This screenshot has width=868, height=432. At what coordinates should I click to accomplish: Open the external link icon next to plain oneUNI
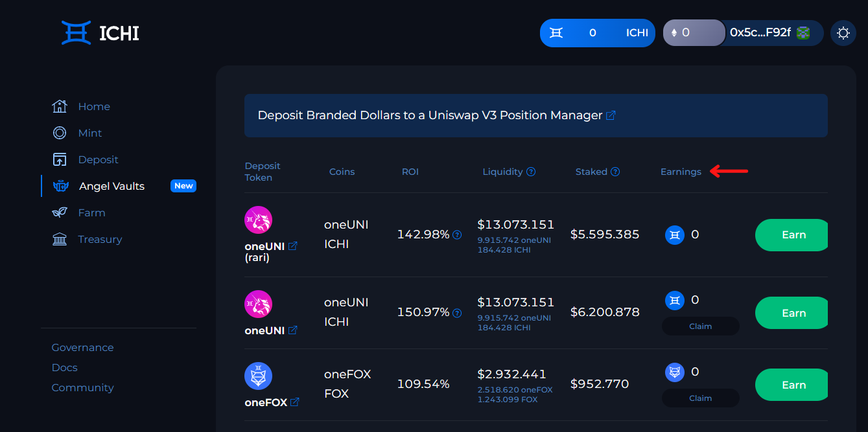pos(293,330)
